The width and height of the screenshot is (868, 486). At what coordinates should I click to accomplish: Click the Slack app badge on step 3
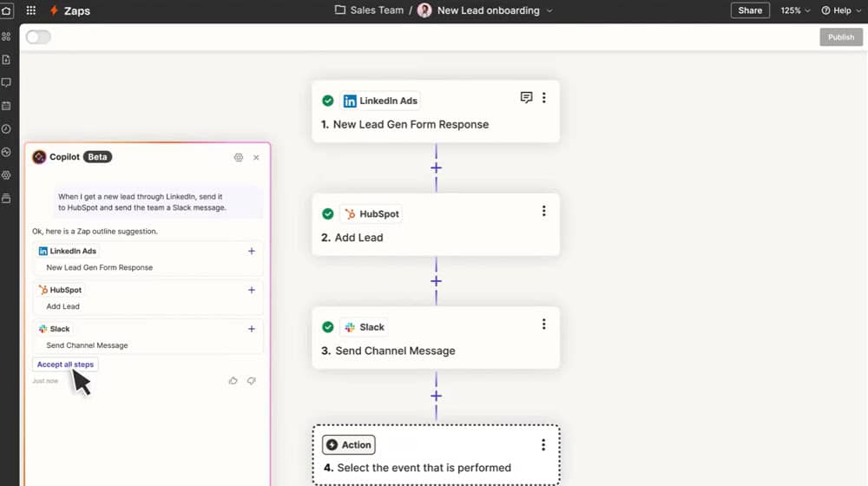coord(364,327)
